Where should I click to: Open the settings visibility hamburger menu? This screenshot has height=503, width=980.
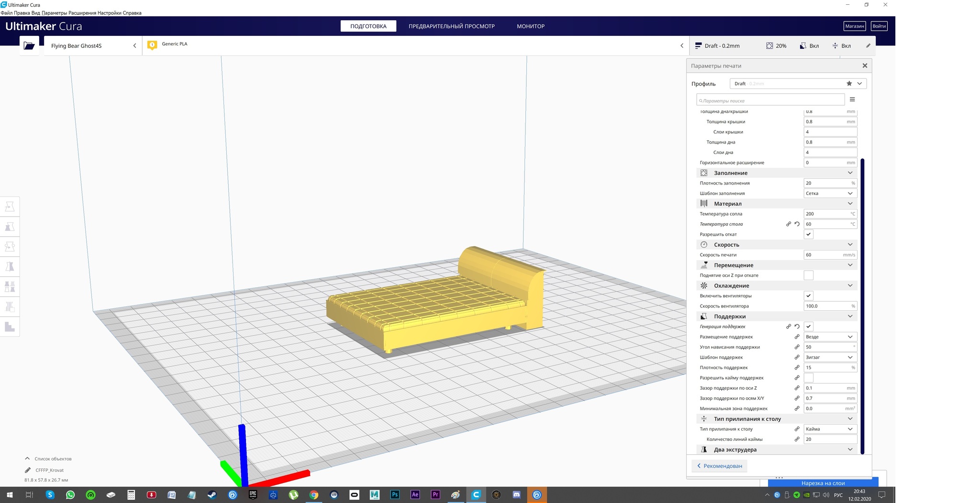coord(852,99)
